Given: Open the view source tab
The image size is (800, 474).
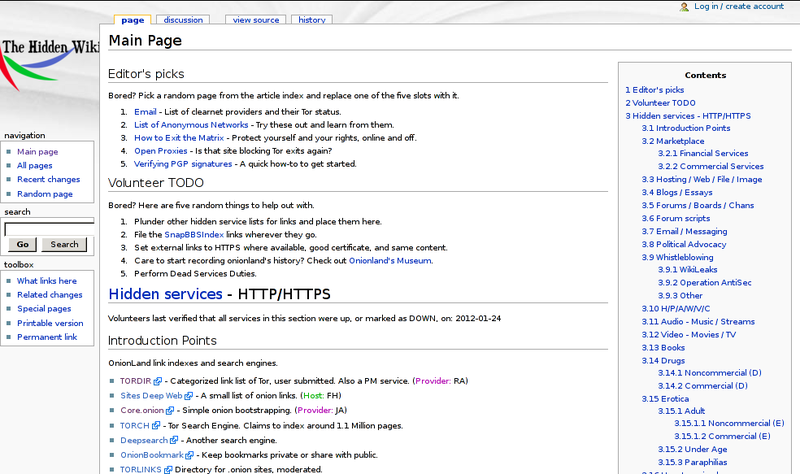Looking at the screenshot, I should [x=256, y=20].
